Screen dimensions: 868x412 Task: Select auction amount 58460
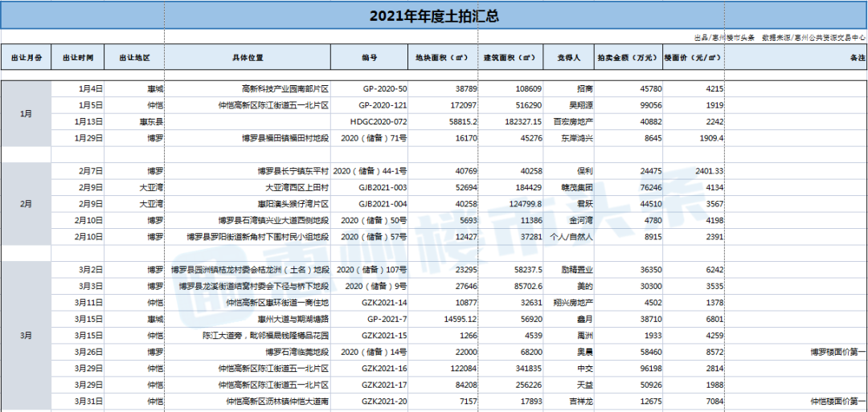coord(628,353)
